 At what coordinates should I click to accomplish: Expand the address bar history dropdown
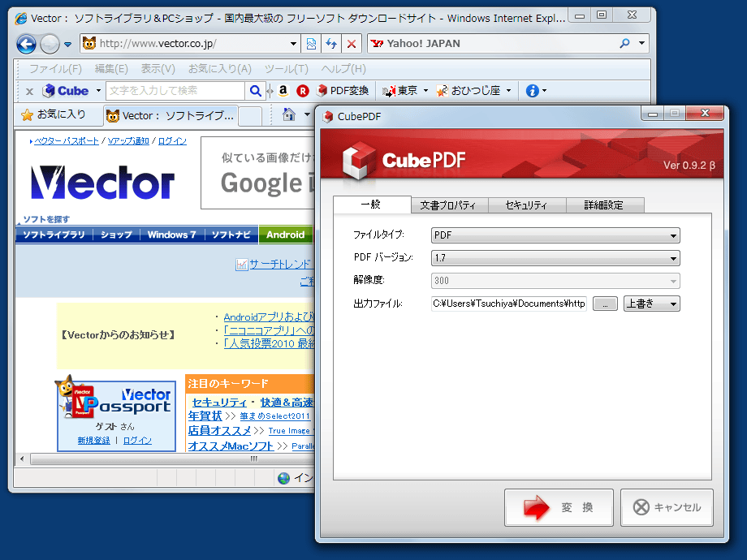(293, 44)
